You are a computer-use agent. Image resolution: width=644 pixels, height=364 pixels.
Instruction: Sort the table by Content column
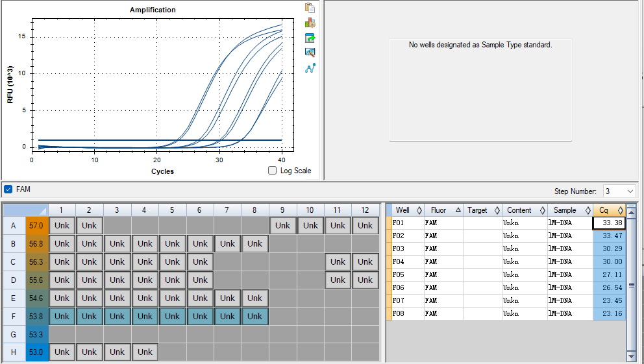(525, 210)
